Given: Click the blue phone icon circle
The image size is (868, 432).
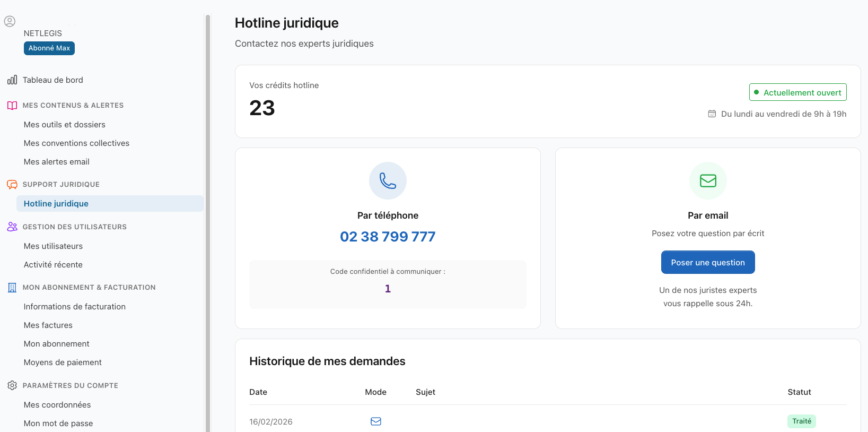Looking at the screenshot, I should coord(388,181).
